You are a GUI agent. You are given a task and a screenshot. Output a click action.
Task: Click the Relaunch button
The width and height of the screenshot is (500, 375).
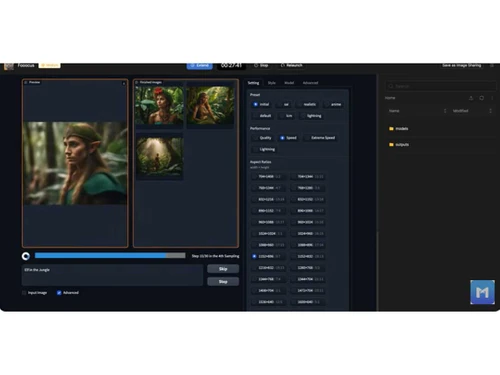coord(292,65)
